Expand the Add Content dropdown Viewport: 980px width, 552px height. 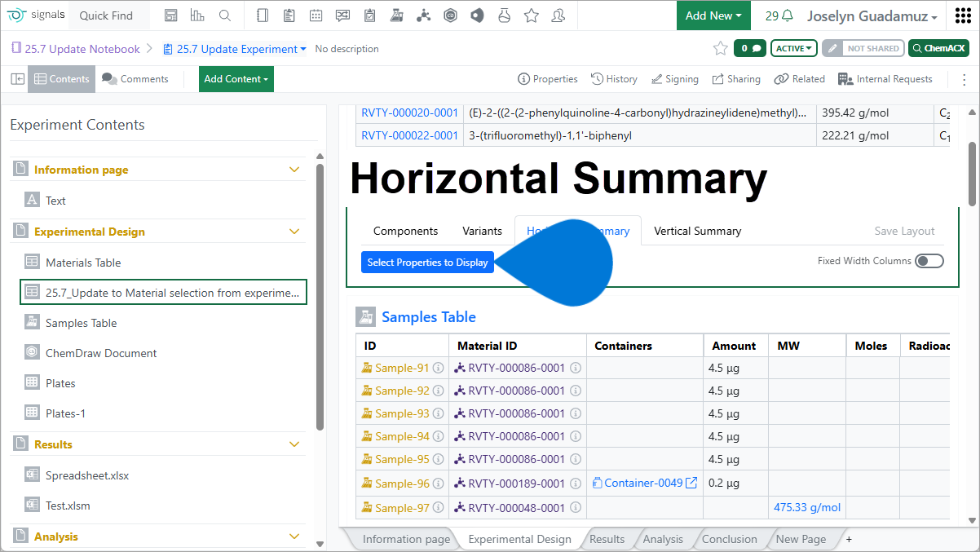point(236,79)
